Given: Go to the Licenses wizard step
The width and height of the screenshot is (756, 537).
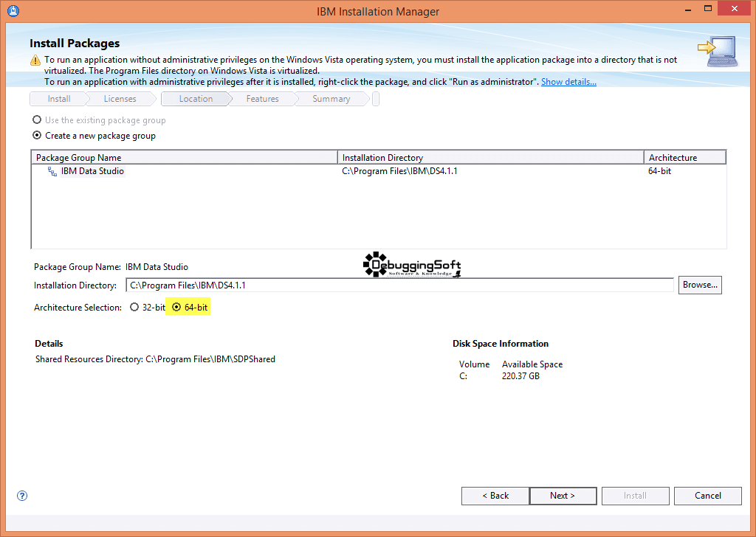Looking at the screenshot, I should point(120,99).
